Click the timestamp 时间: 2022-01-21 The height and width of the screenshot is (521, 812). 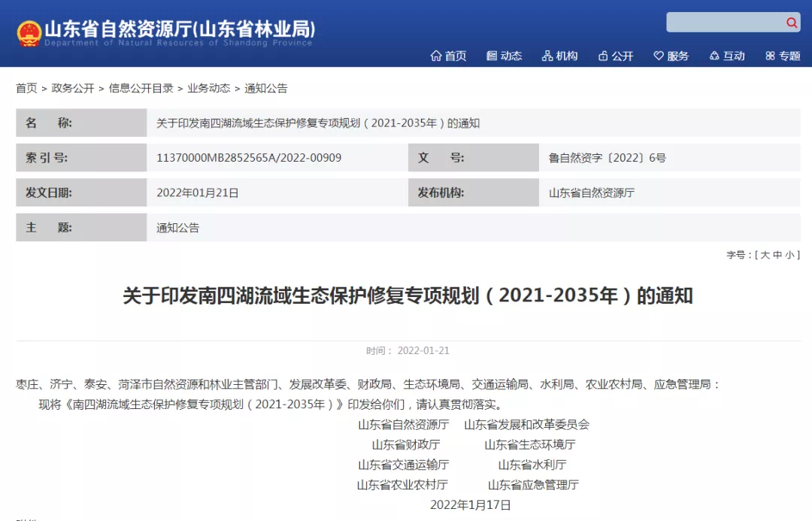[x=408, y=350]
